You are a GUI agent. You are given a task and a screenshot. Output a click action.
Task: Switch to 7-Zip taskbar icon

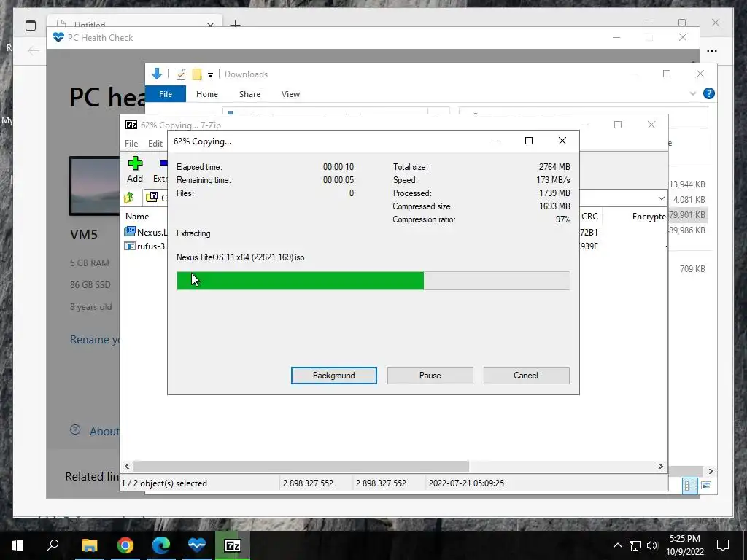coord(233,545)
